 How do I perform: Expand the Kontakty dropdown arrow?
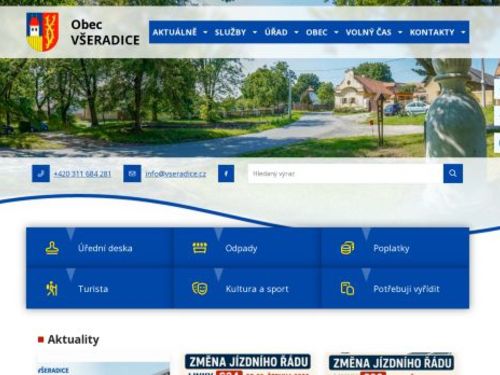click(463, 32)
